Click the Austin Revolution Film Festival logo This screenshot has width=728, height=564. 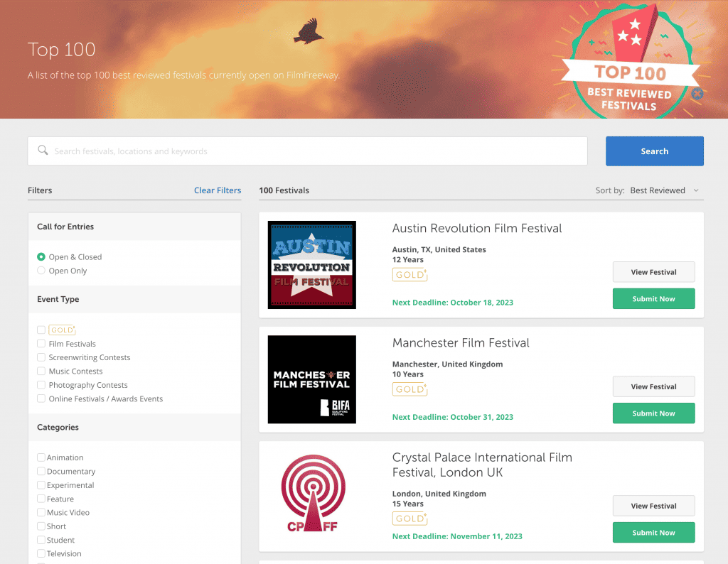(311, 265)
